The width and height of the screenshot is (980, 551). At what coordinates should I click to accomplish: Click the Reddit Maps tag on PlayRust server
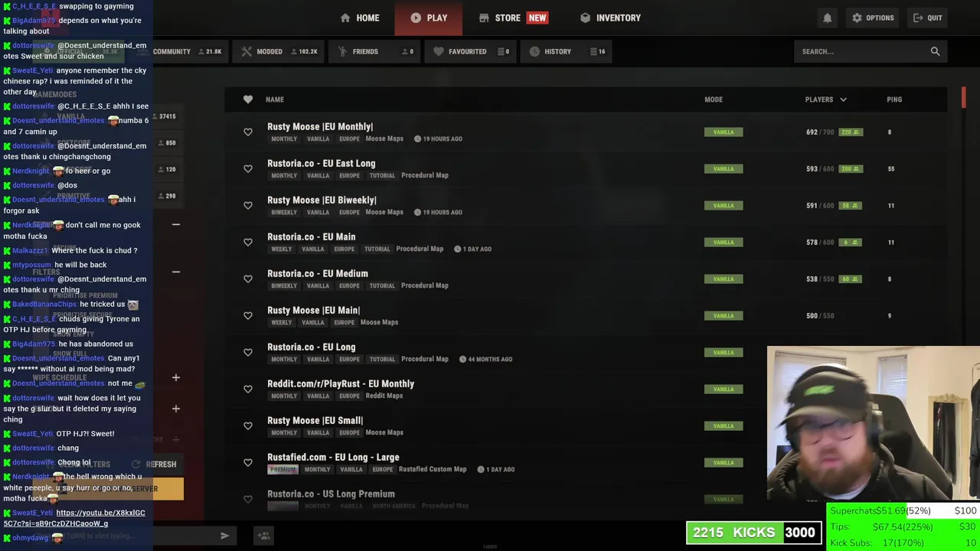[384, 396]
